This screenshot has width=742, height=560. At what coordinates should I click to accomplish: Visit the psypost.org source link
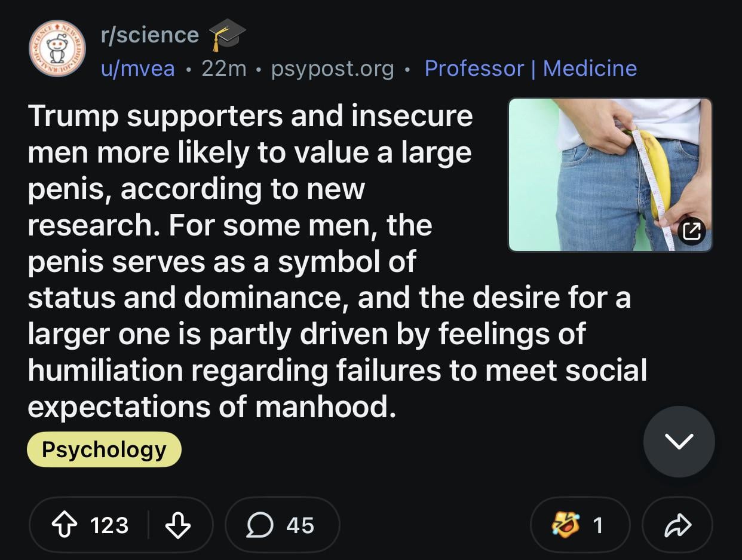point(332,69)
